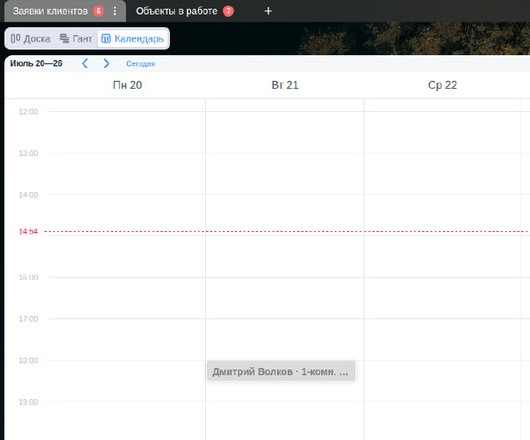Click the Июль 20—26 date range label
530x440 pixels.
[36, 64]
